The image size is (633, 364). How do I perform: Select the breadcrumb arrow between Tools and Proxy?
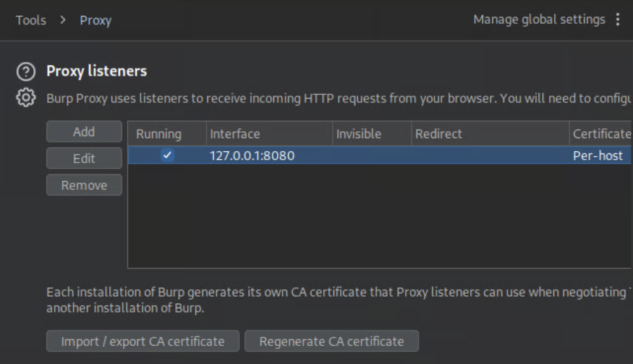[x=62, y=20]
